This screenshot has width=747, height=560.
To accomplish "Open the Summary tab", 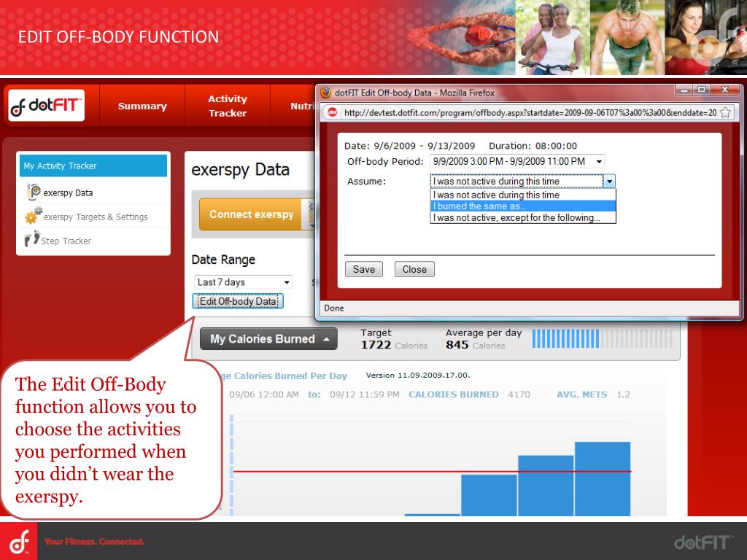I will coord(142,106).
